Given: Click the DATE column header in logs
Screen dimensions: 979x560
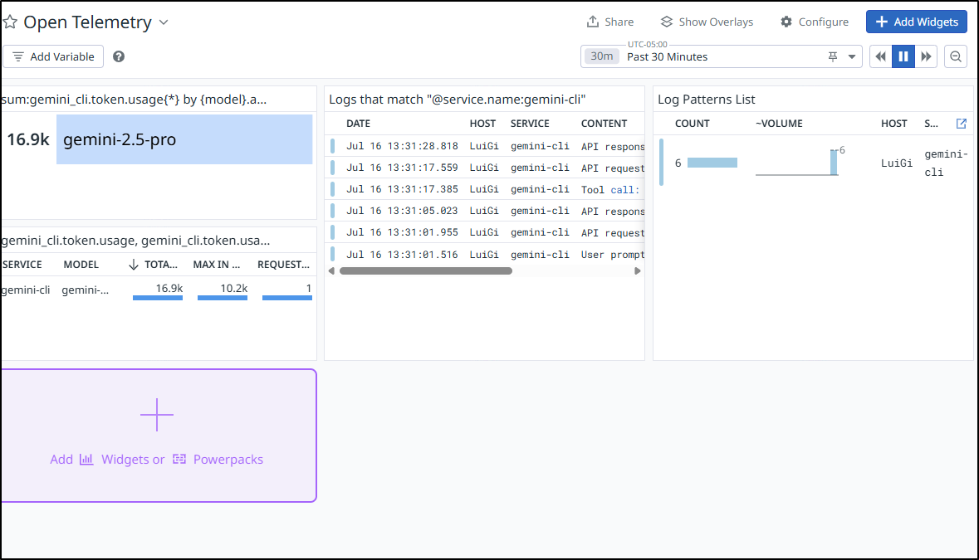Looking at the screenshot, I should 359,124.
